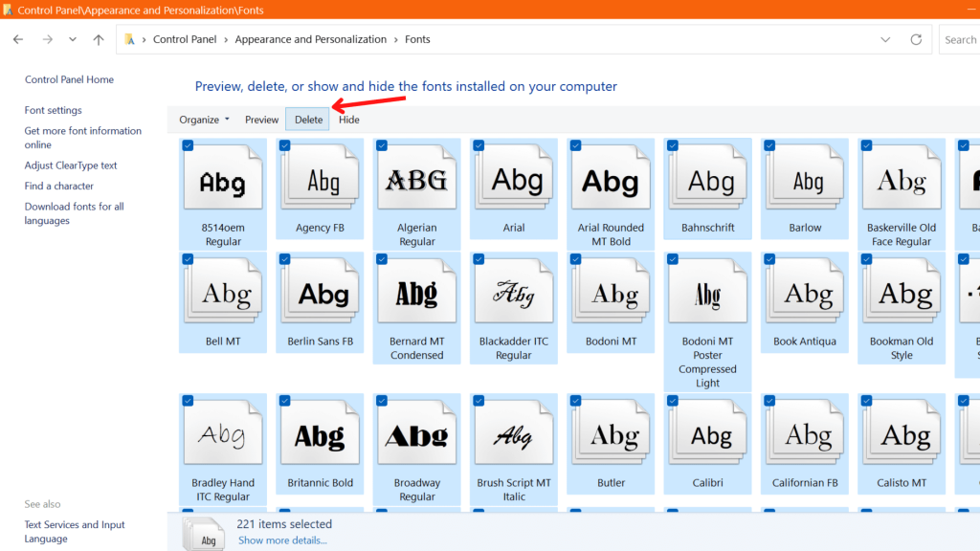
Task: Expand the chevron before Control Panel breadcrumb
Action: point(144,39)
